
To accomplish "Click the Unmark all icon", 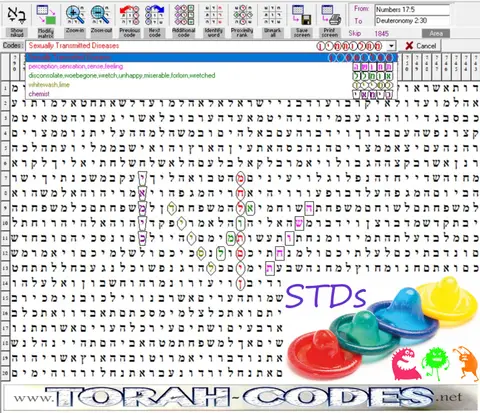I will click(272, 15).
